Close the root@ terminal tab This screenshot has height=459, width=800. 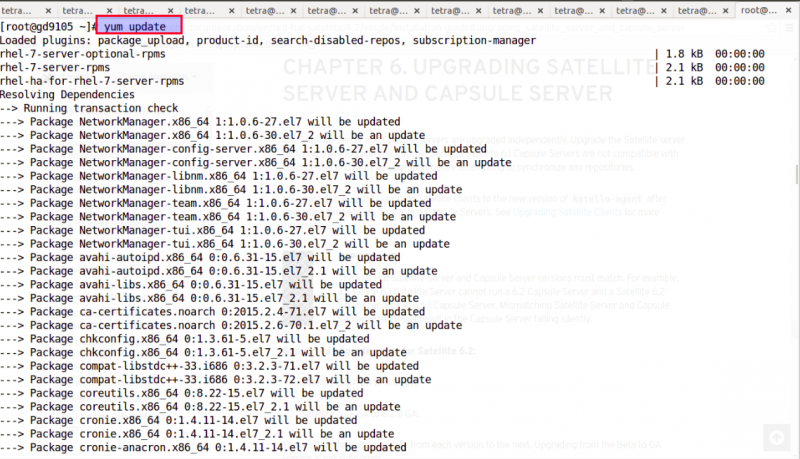point(788,10)
